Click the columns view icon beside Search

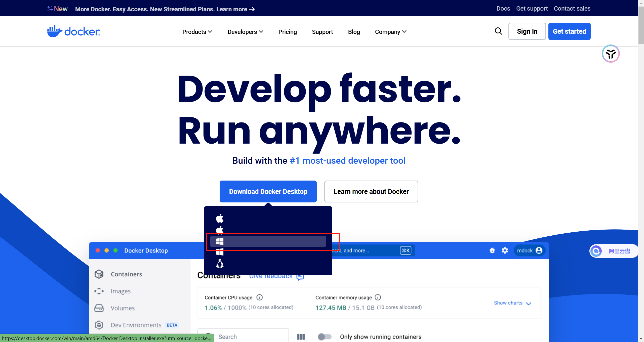tap(301, 337)
